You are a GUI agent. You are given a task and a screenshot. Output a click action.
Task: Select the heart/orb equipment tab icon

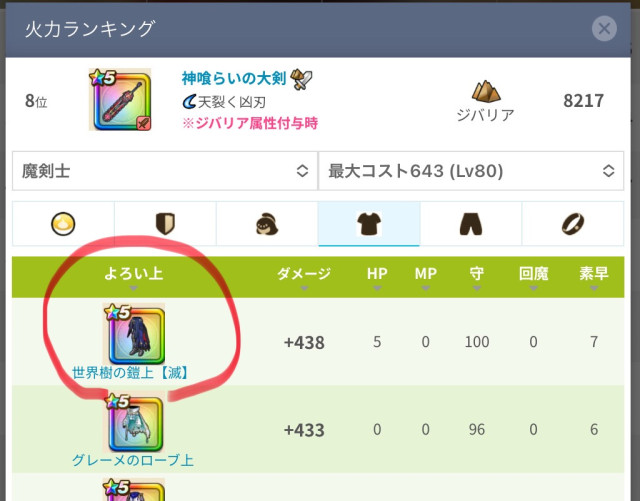coord(63,224)
